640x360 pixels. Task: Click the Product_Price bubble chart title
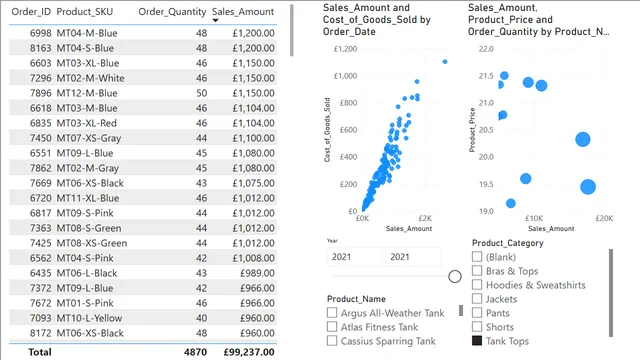538,20
